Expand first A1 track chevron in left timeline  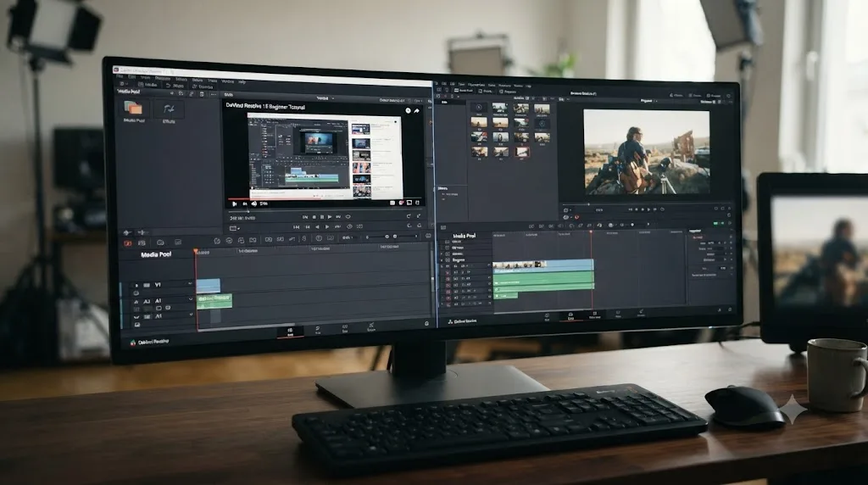click(x=191, y=299)
